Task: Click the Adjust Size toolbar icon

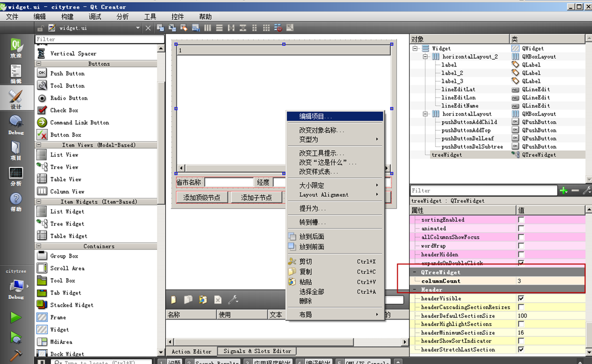Action: coord(289,28)
